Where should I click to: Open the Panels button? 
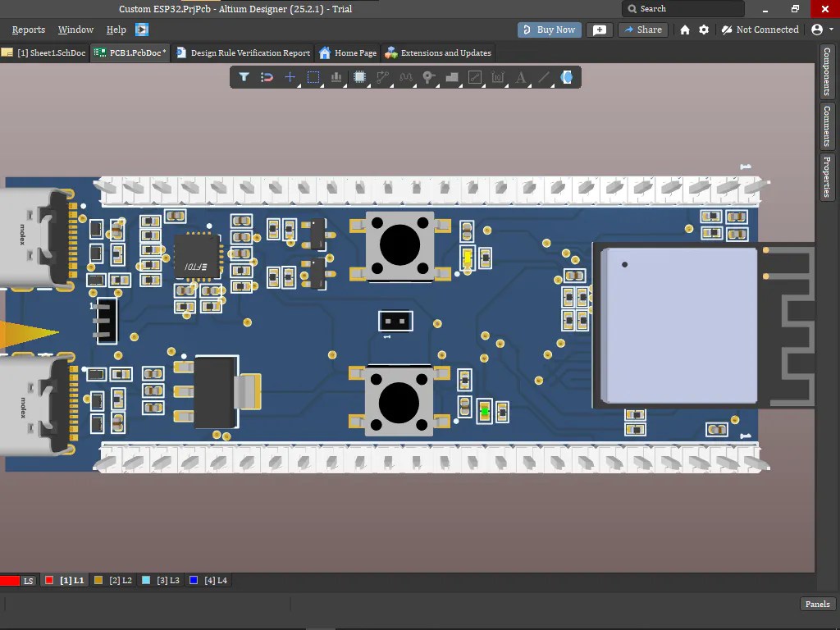(x=818, y=604)
